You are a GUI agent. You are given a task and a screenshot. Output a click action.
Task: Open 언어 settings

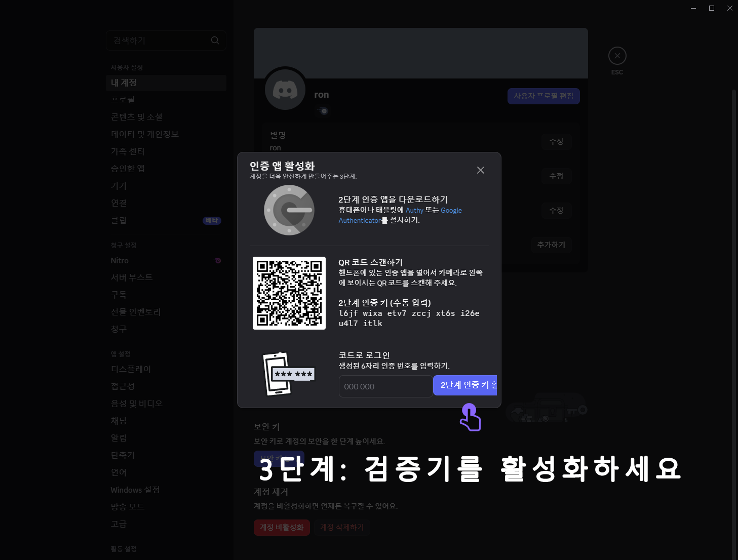[x=166, y=472]
